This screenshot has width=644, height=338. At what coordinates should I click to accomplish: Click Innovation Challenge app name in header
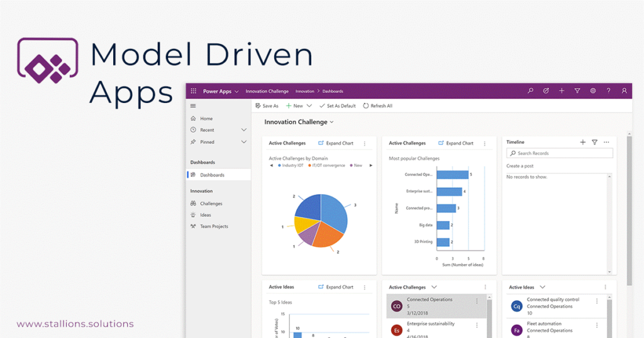267,92
